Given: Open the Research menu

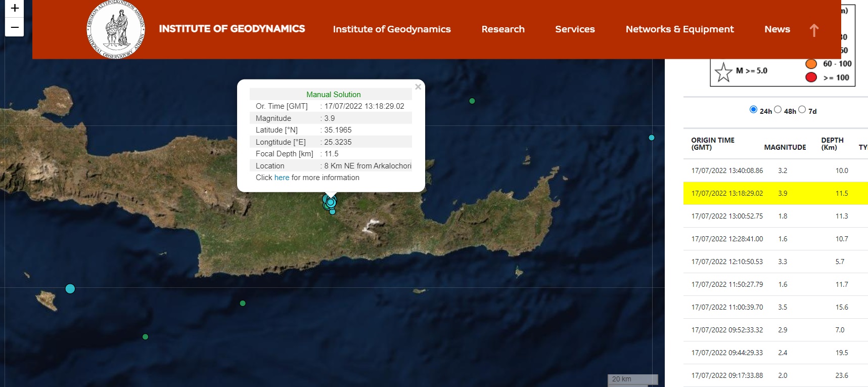Looking at the screenshot, I should tap(502, 29).
